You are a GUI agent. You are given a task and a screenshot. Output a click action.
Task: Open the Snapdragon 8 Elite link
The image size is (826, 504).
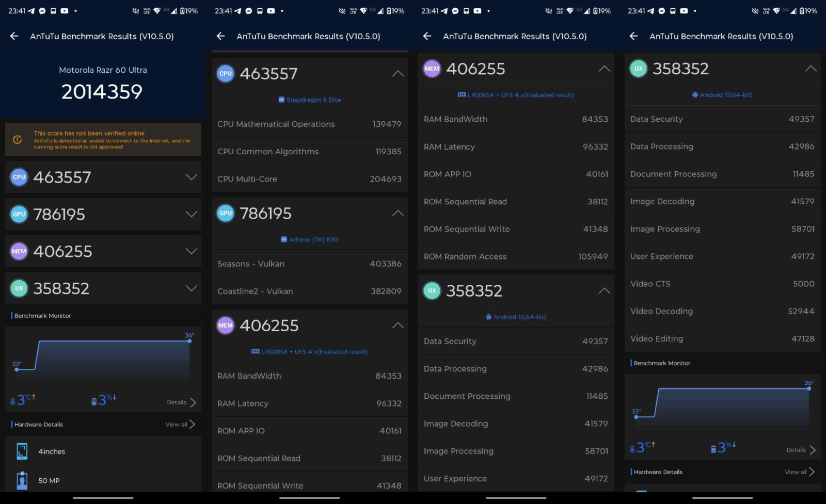pyautogui.click(x=313, y=100)
